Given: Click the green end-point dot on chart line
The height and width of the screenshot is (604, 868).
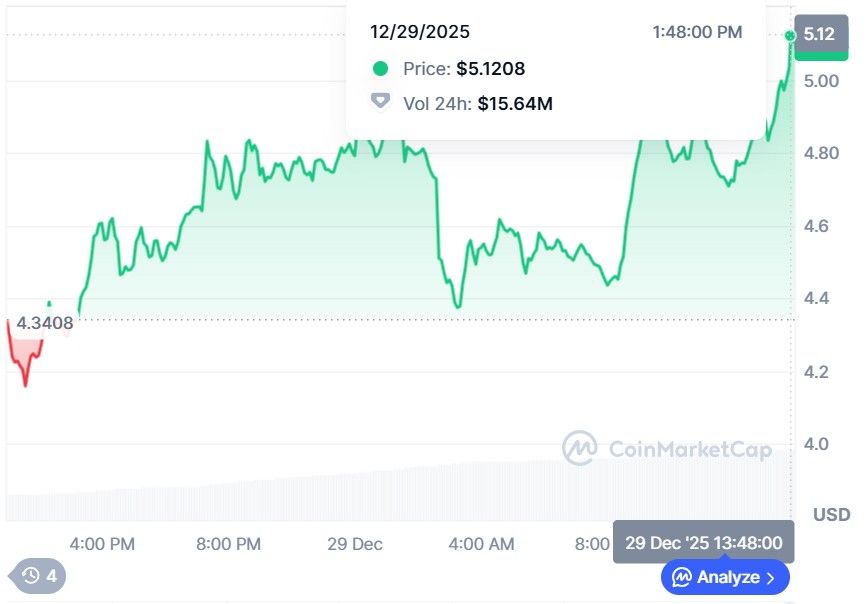Looking at the screenshot, I should coord(790,36).
